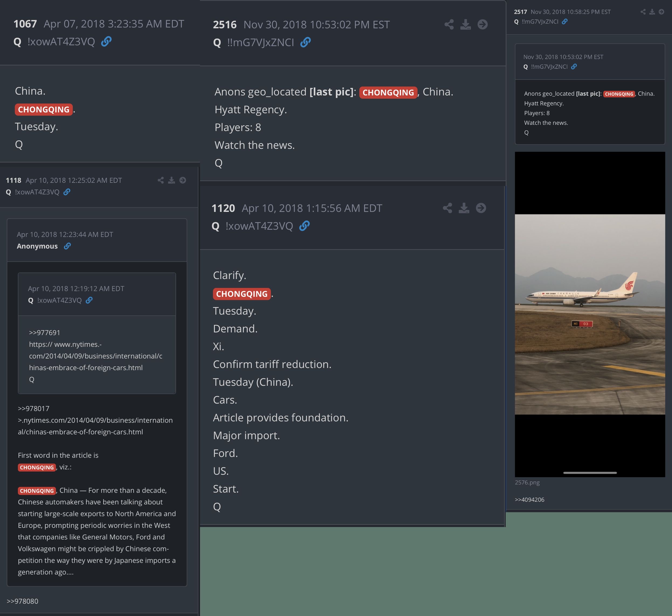
Task: Click 'Tuesday (China).' line in post 1120
Action: (253, 382)
